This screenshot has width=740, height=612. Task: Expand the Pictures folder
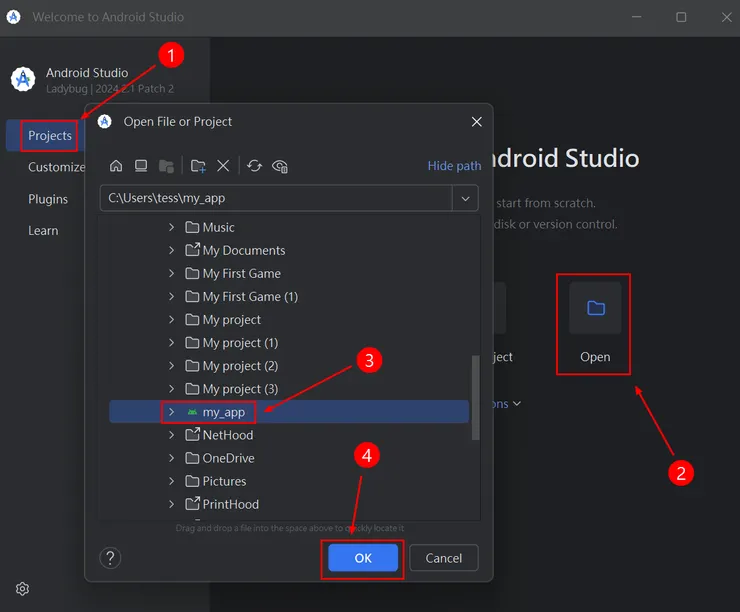(172, 481)
